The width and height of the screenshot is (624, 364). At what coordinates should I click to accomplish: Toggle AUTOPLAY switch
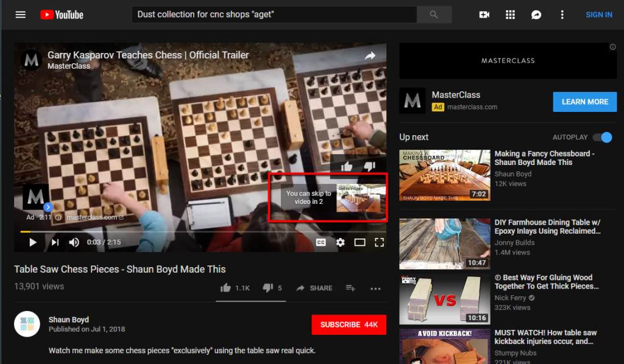[602, 137]
